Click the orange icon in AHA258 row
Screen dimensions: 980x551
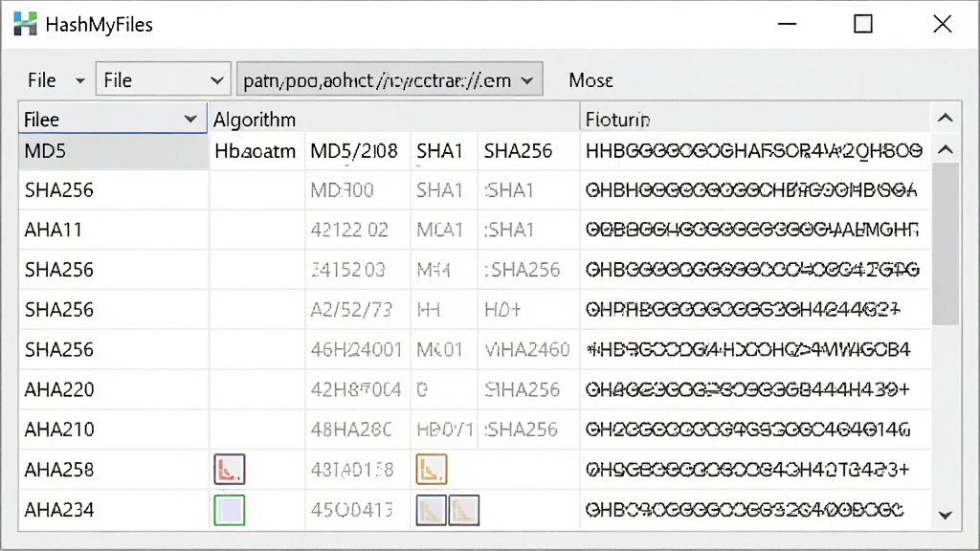click(x=432, y=469)
